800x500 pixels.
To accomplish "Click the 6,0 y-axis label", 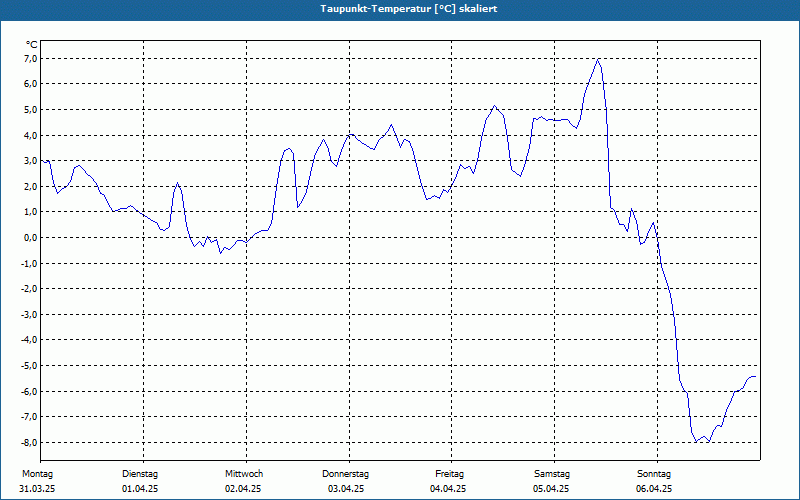I will tap(30, 84).
